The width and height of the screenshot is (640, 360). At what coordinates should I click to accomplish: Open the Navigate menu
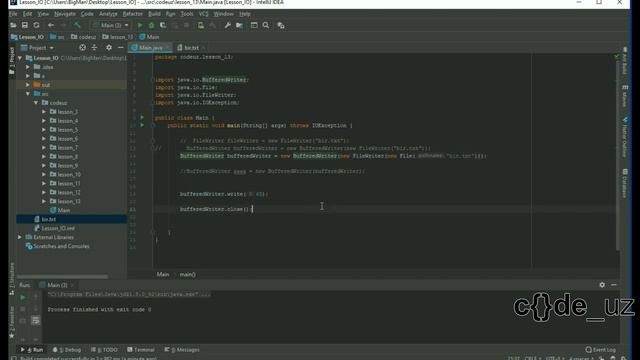point(65,14)
